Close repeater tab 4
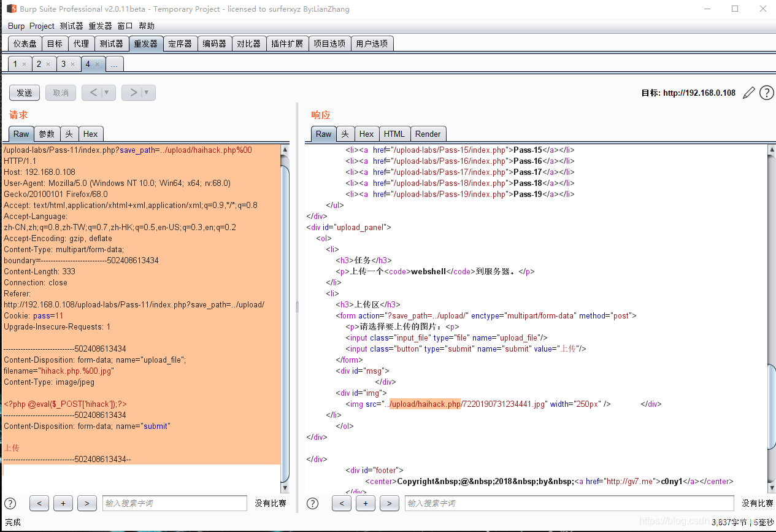Viewport: 776px width, 532px height. (97, 64)
